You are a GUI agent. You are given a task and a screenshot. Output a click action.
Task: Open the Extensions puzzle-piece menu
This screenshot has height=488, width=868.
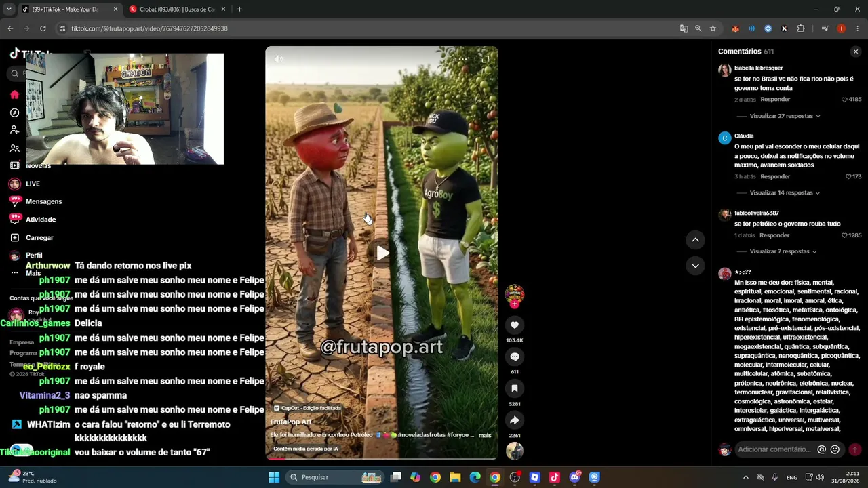[801, 28]
